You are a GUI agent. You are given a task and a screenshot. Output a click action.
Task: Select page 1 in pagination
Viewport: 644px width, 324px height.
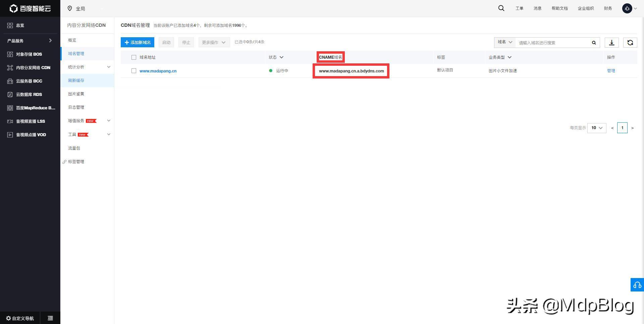pos(622,128)
